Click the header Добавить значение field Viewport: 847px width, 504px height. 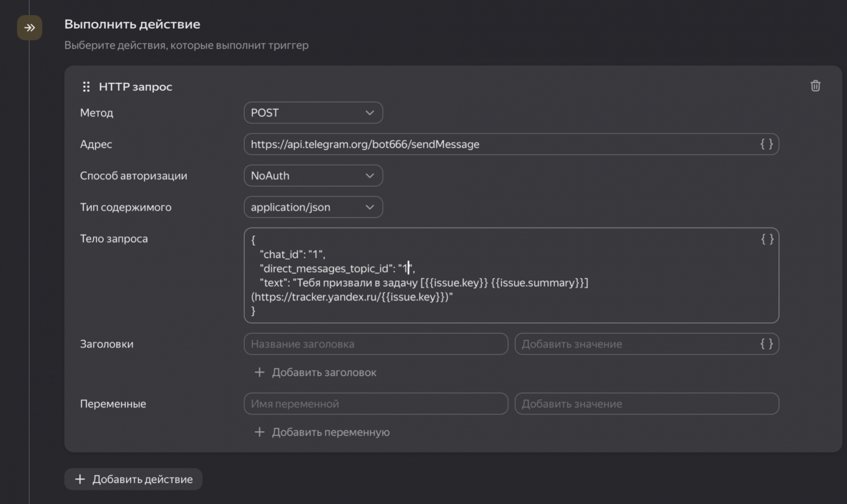point(635,344)
